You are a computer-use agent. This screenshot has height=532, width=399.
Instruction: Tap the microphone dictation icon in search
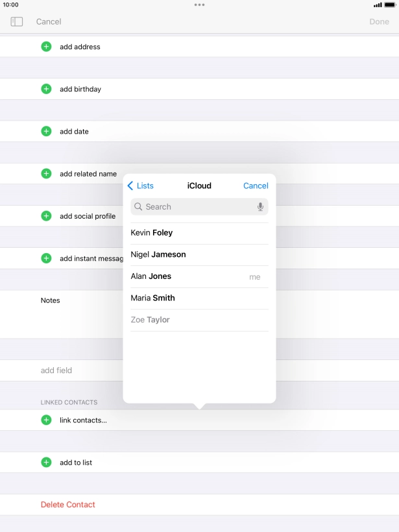[x=260, y=207]
